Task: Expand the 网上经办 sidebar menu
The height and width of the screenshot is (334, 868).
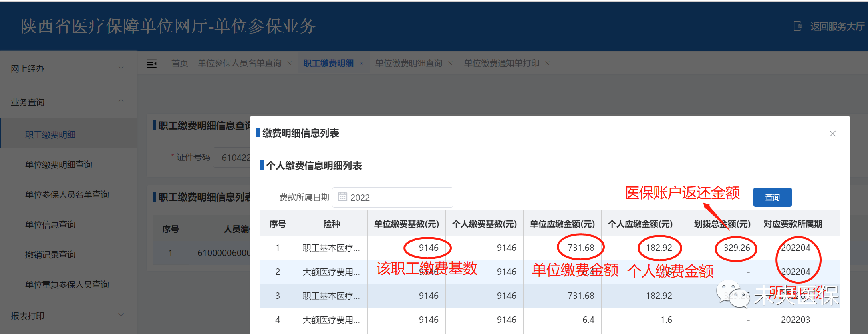Action: [x=68, y=68]
